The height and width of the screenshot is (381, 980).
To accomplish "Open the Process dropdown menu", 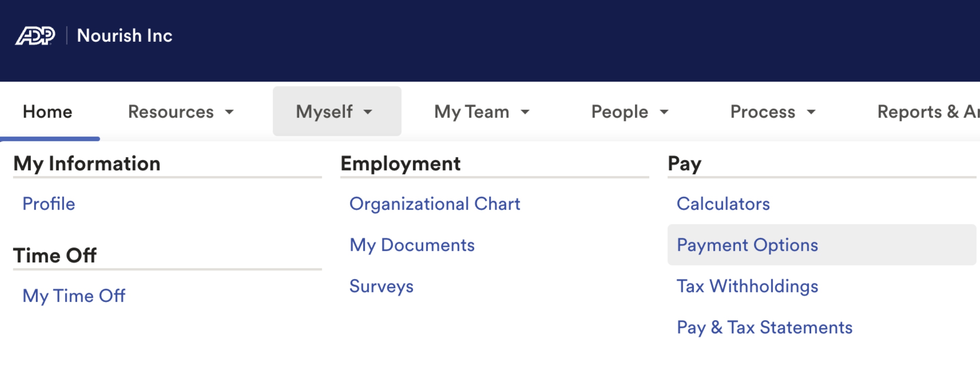I will 772,112.
